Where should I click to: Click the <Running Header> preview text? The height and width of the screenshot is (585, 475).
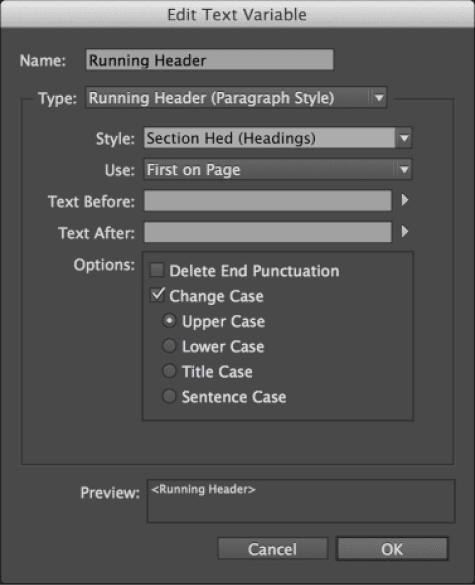click(203, 489)
